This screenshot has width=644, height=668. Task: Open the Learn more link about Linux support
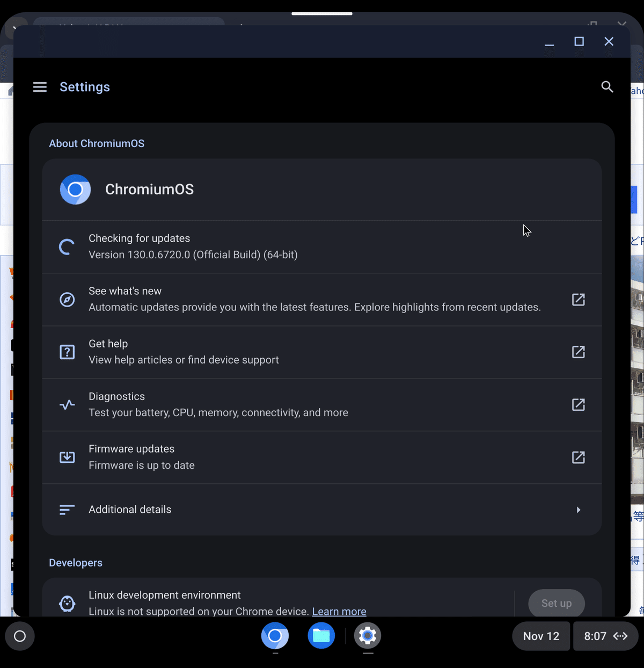[339, 611]
